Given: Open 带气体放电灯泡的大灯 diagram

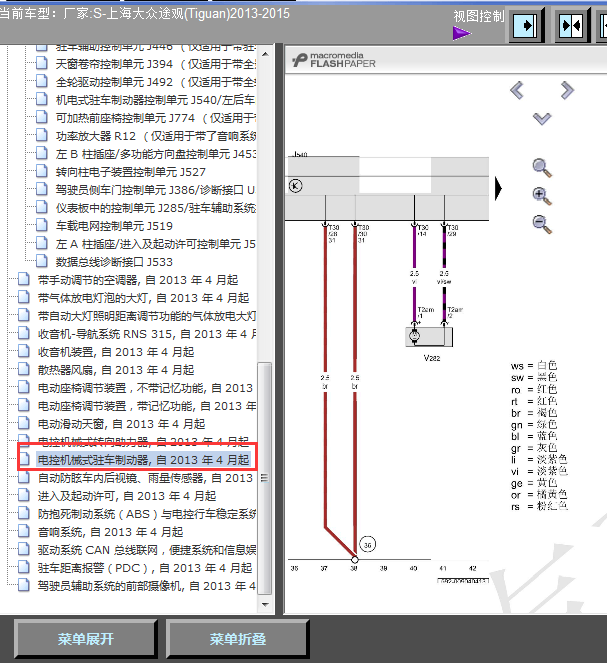Looking at the screenshot, I should 143,298.
